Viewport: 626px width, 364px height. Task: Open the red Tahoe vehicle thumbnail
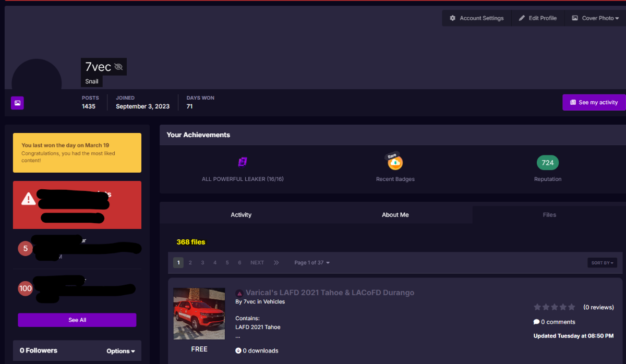click(x=199, y=313)
